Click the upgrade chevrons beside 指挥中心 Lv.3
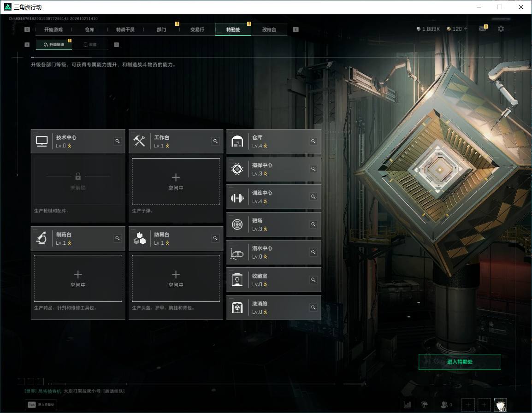This screenshot has width=532, height=413. click(x=266, y=174)
